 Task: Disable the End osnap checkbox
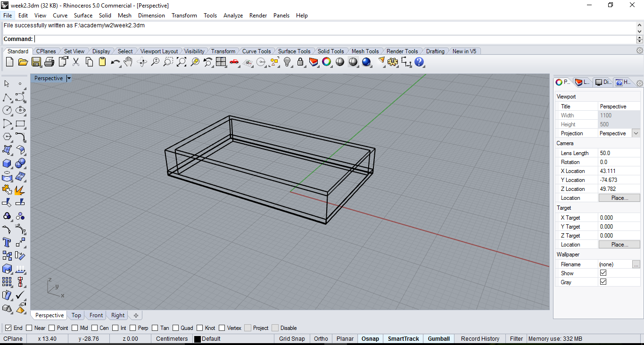click(8, 328)
